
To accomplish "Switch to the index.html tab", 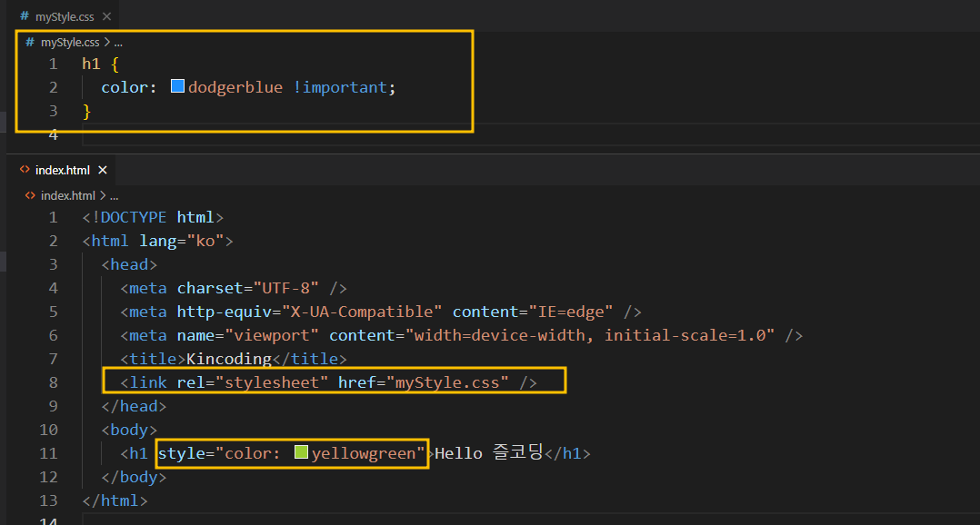I will pyautogui.click(x=63, y=170).
